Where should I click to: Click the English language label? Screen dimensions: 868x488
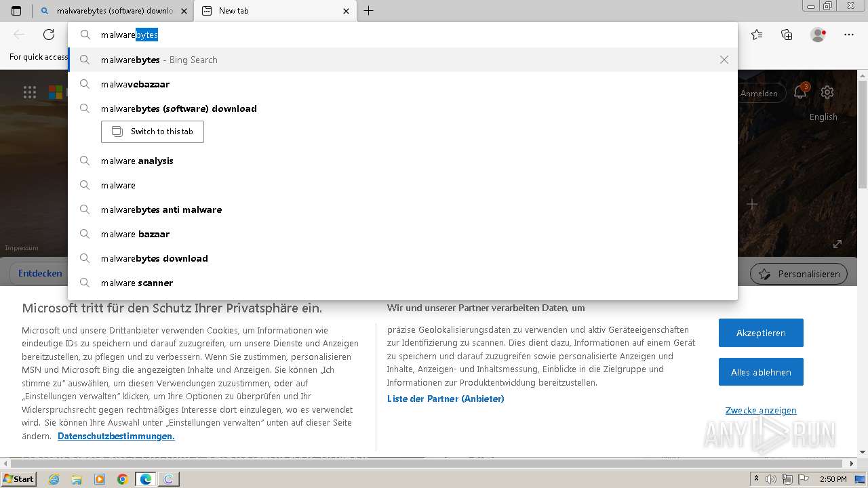coord(823,117)
